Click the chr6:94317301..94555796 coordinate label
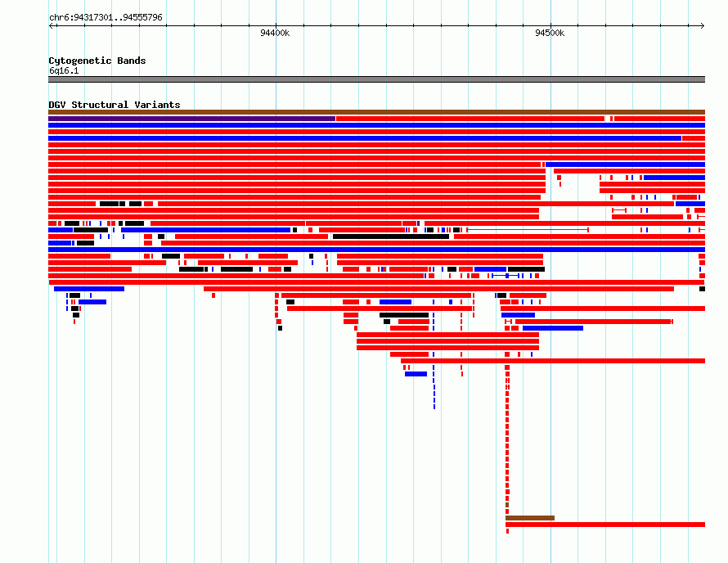 coord(106,17)
